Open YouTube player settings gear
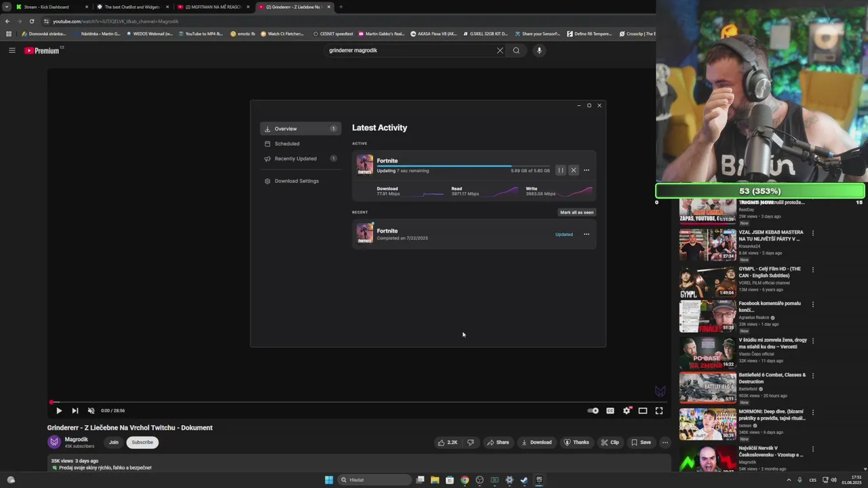The height and width of the screenshot is (488, 868). pyautogui.click(x=627, y=411)
